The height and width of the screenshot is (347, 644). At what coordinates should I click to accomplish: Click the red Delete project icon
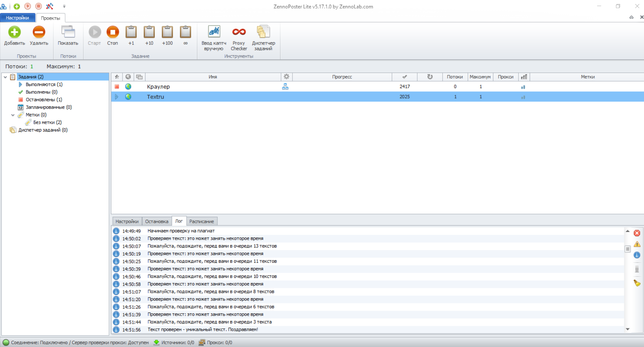tap(39, 32)
